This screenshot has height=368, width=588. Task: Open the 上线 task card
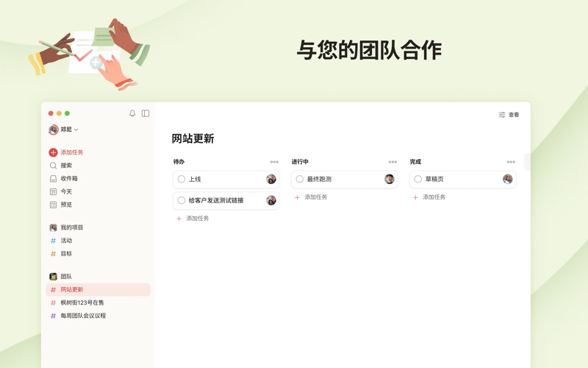(226, 180)
